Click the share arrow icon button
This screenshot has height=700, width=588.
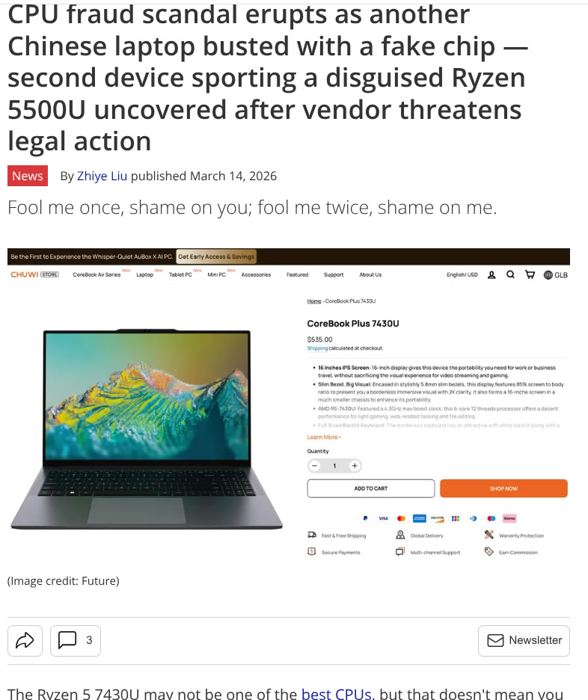pyautogui.click(x=25, y=640)
